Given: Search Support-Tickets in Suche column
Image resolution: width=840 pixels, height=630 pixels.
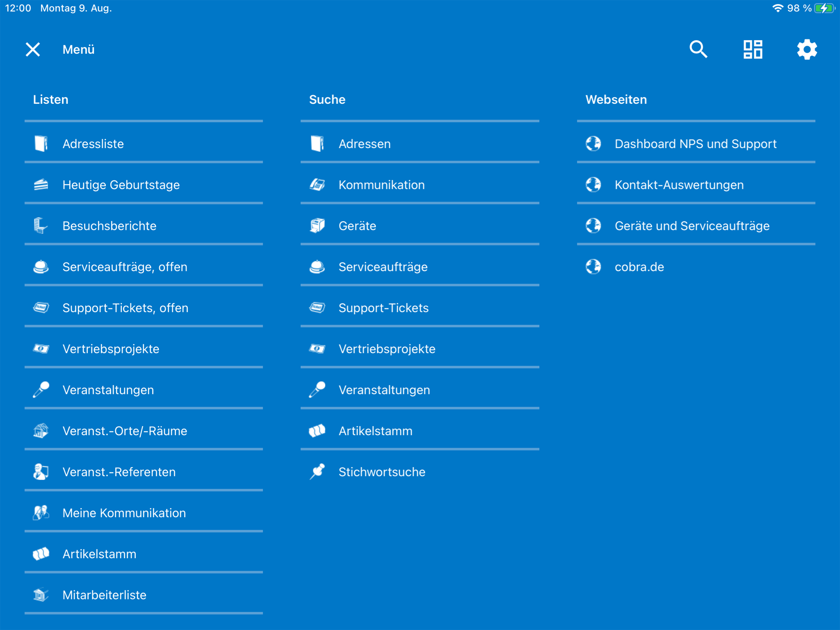Looking at the screenshot, I should (420, 308).
